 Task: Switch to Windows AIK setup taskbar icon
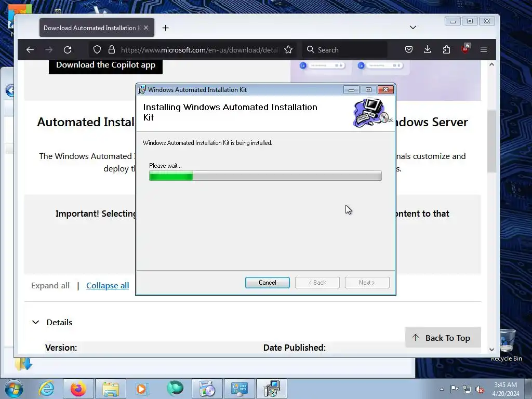(x=272, y=389)
